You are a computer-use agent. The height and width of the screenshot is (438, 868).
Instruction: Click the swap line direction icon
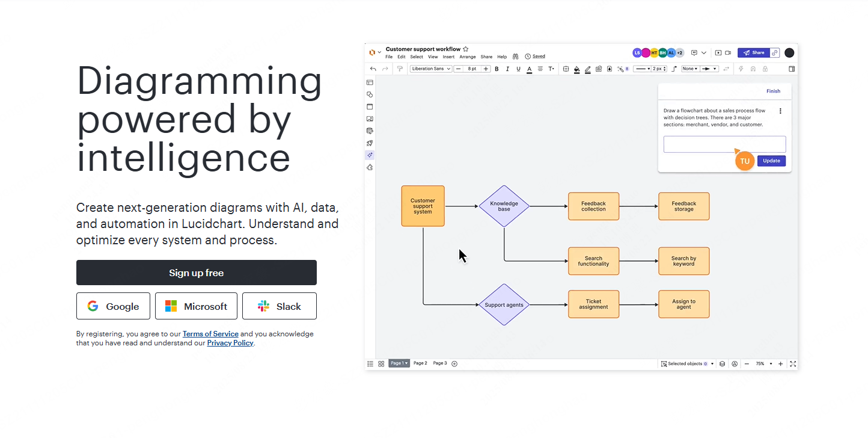[x=726, y=69]
